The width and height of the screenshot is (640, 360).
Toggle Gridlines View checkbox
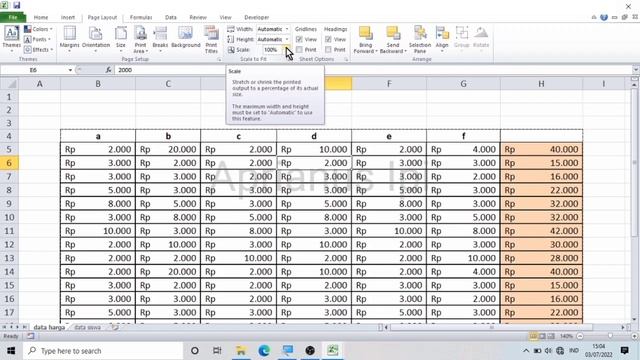(x=299, y=39)
